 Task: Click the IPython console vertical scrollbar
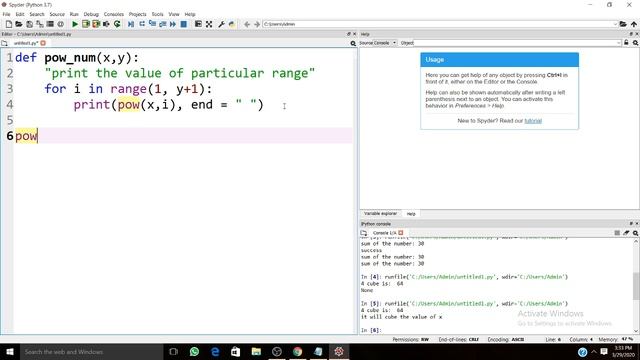(x=636, y=286)
